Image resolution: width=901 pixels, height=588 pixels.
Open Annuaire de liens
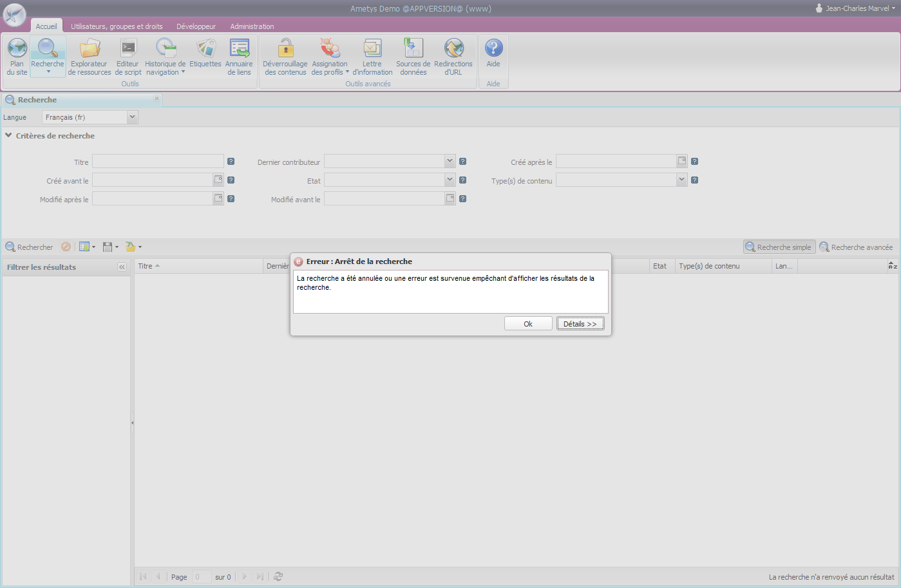click(x=239, y=57)
